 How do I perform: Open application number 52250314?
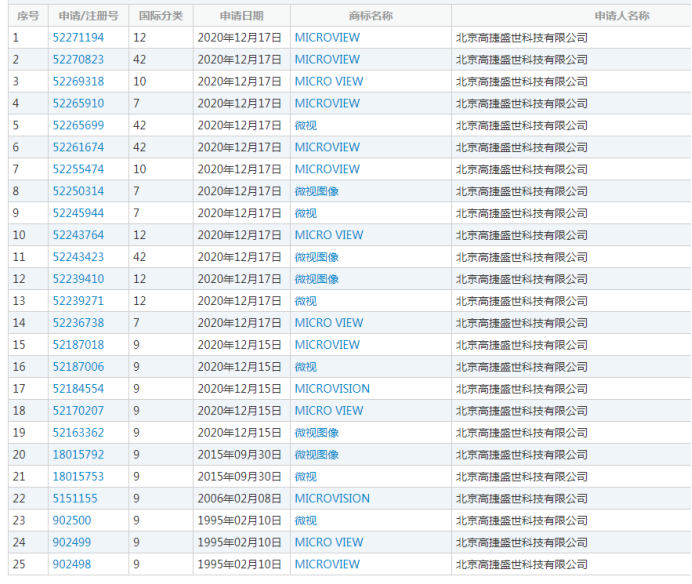coord(78,192)
